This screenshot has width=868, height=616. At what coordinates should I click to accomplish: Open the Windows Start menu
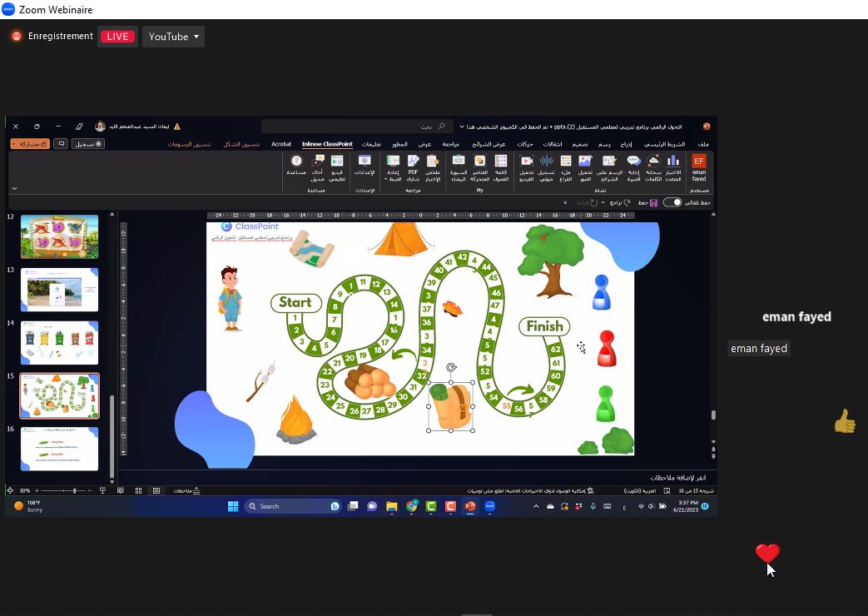(233, 506)
